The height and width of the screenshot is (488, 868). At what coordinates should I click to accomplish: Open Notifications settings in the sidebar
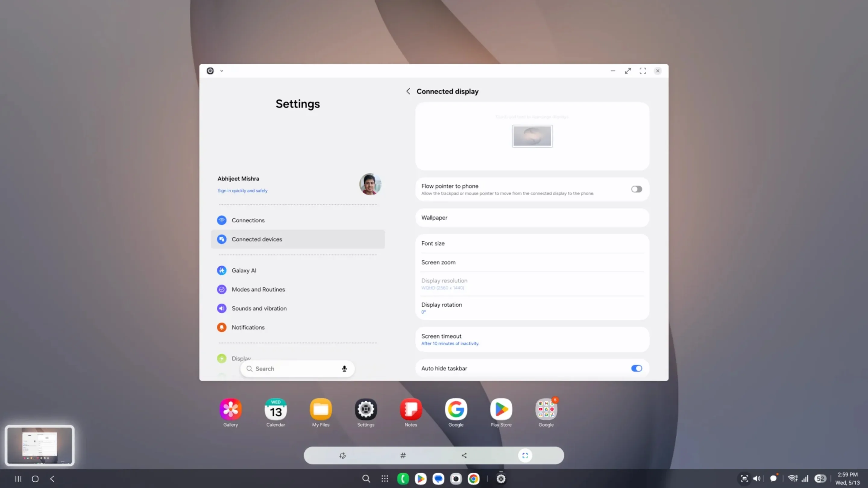[x=298, y=327]
